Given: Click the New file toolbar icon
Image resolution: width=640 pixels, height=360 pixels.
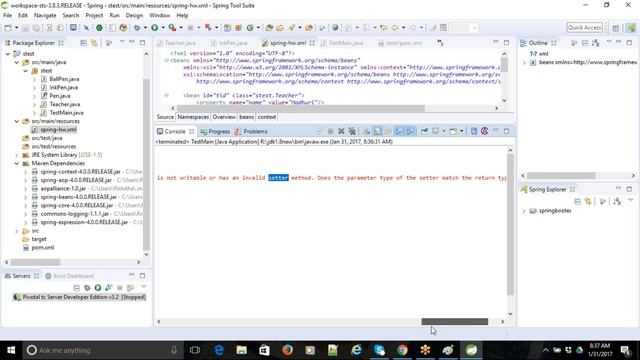Looking at the screenshot, I should click(8, 28).
